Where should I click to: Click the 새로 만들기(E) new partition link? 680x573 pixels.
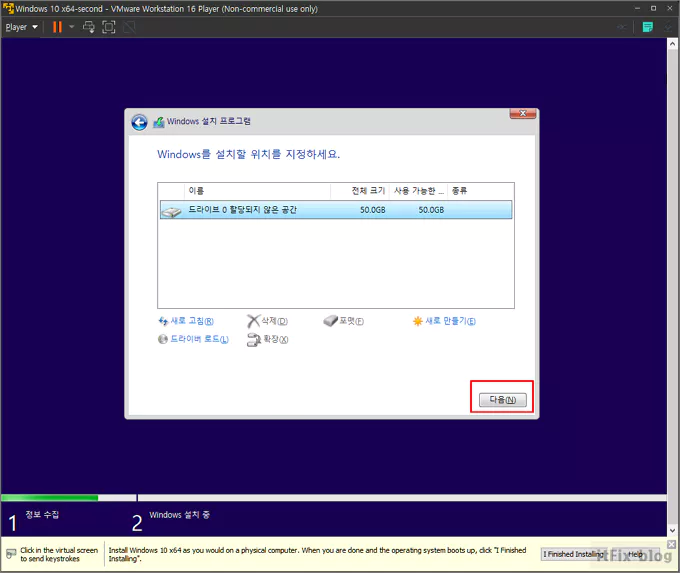tap(450, 321)
